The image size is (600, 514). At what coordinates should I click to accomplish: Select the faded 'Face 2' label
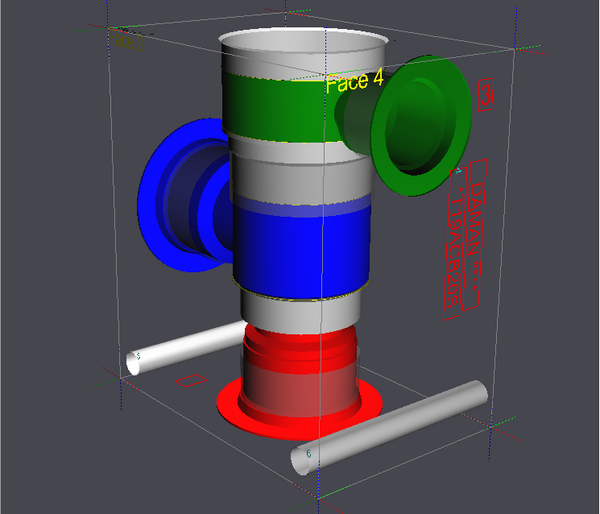point(126,40)
